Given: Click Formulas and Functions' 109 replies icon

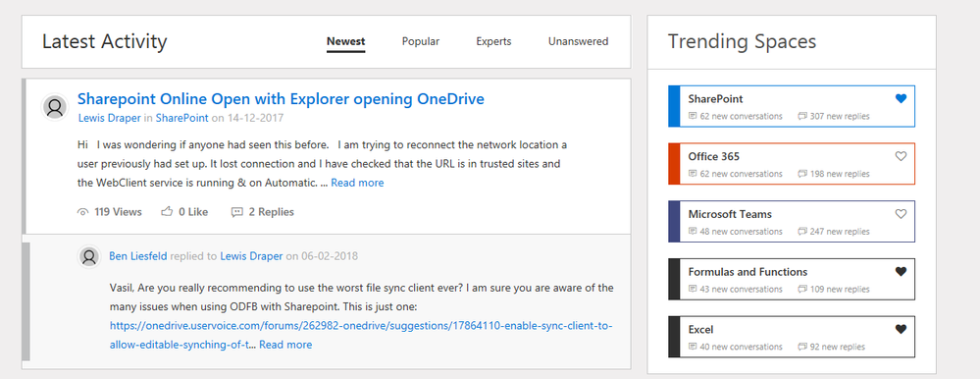Looking at the screenshot, I should [802, 289].
